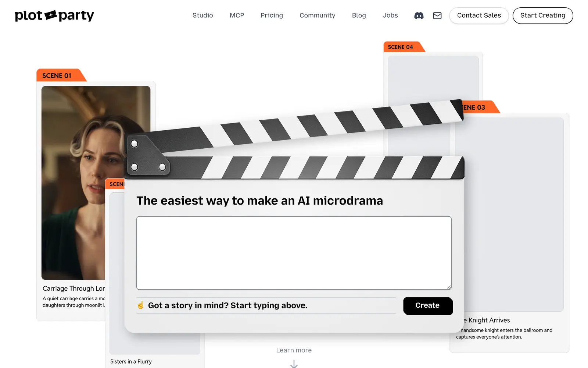The image size is (588, 368).
Task: Click the 'Got a story in mind?' hint
Action: pos(227,305)
